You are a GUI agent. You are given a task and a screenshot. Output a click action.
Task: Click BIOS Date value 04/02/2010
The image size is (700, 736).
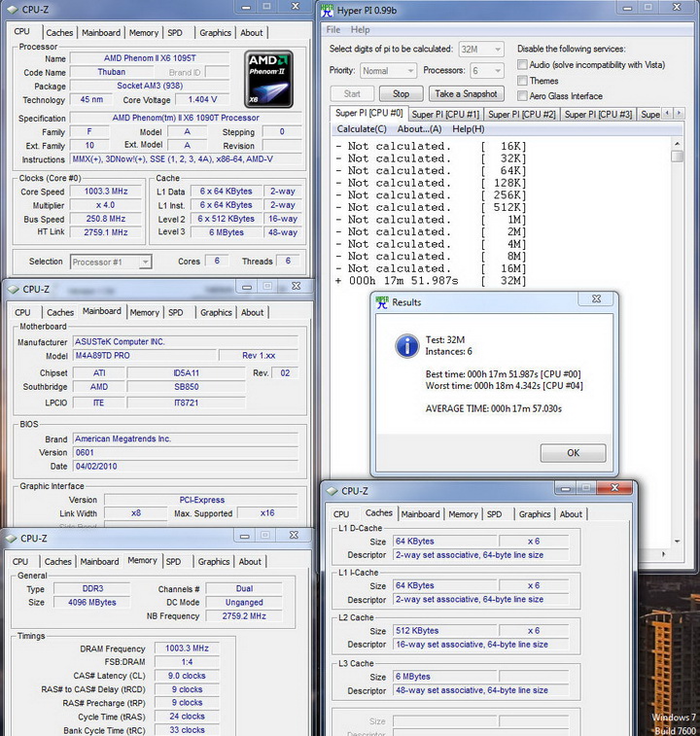click(x=186, y=466)
